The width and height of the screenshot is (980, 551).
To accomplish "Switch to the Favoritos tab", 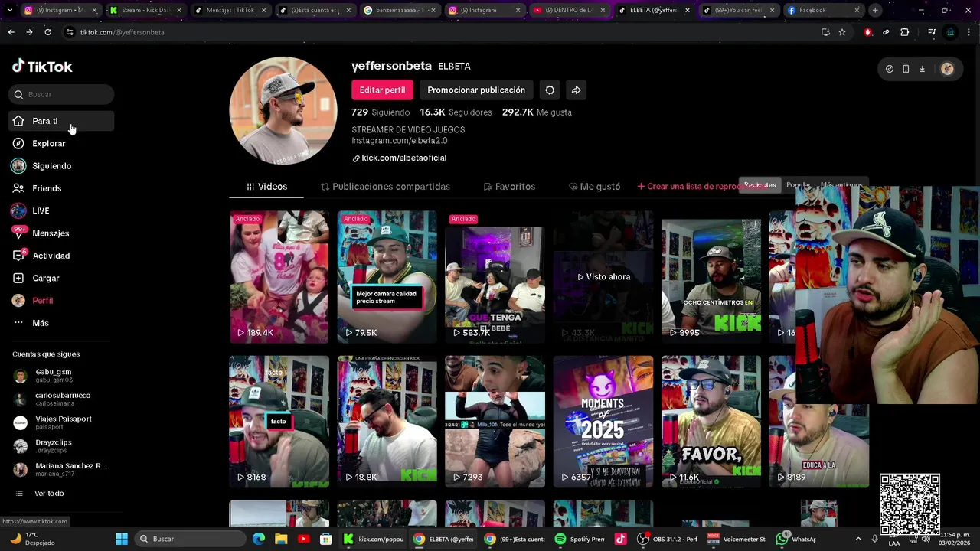I will click(509, 187).
